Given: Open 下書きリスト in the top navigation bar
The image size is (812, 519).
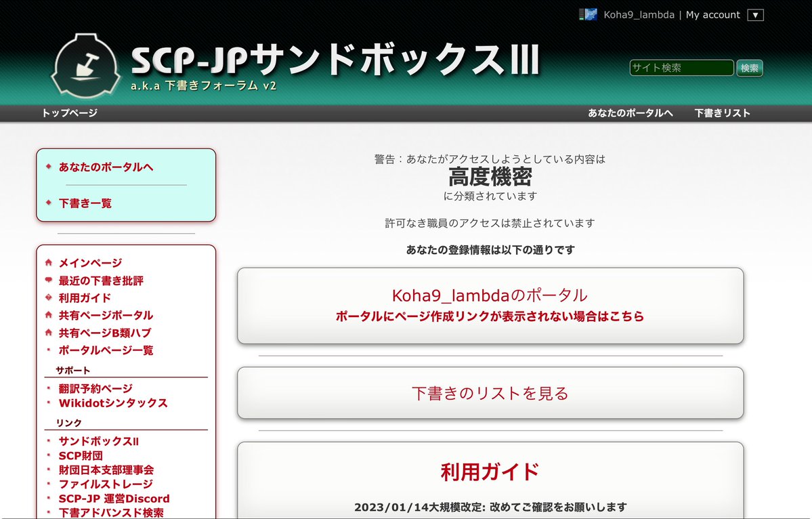Looking at the screenshot, I should tap(722, 113).
